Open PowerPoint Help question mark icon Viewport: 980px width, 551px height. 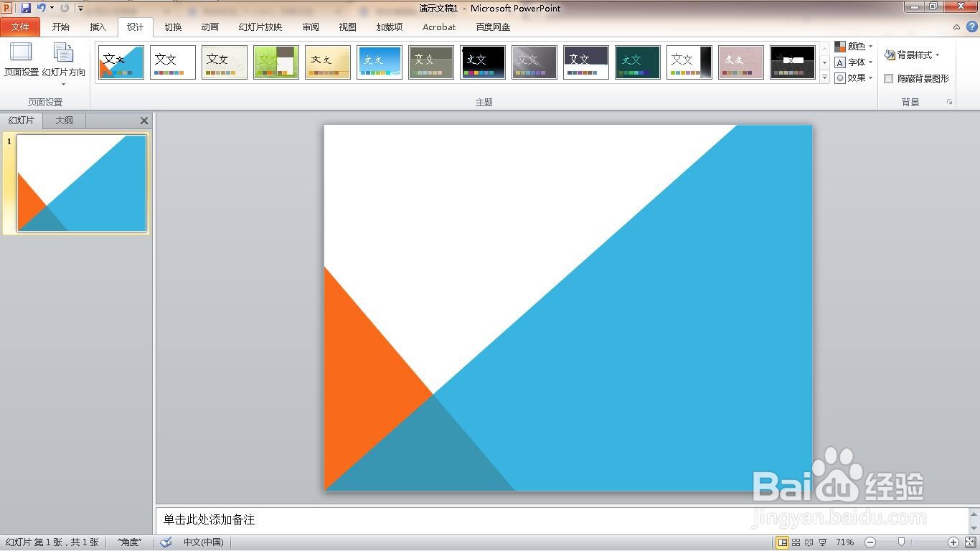click(972, 27)
